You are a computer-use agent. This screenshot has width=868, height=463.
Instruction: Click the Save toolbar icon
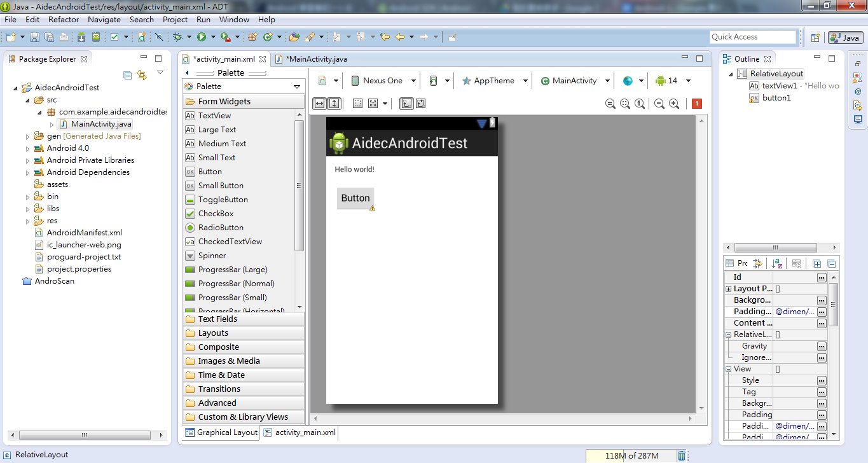click(x=34, y=37)
